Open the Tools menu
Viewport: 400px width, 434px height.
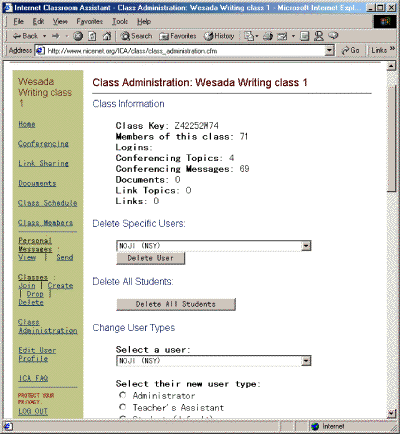click(x=120, y=21)
